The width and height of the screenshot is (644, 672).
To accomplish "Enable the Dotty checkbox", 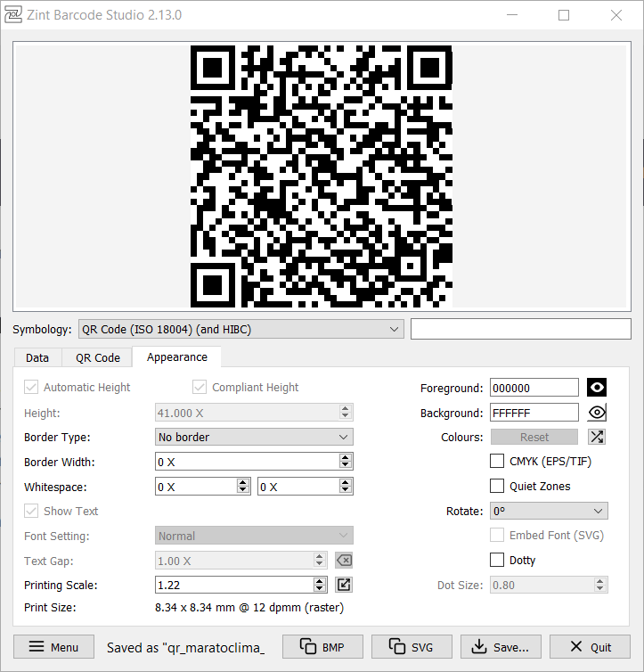I will pos(497,560).
